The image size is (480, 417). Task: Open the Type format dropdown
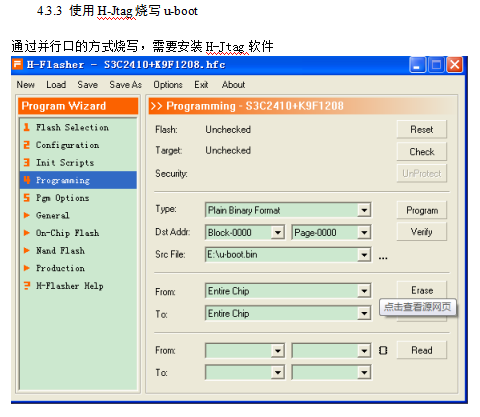pyautogui.click(x=364, y=210)
